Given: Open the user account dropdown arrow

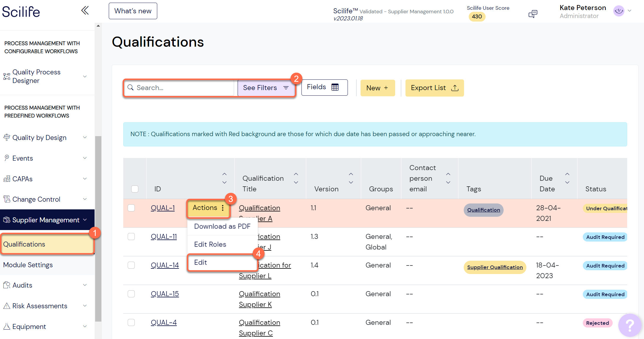Looking at the screenshot, I should (630, 11).
